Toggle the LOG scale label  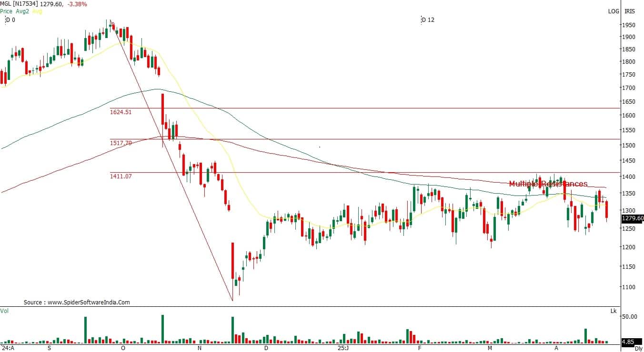coord(614,11)
